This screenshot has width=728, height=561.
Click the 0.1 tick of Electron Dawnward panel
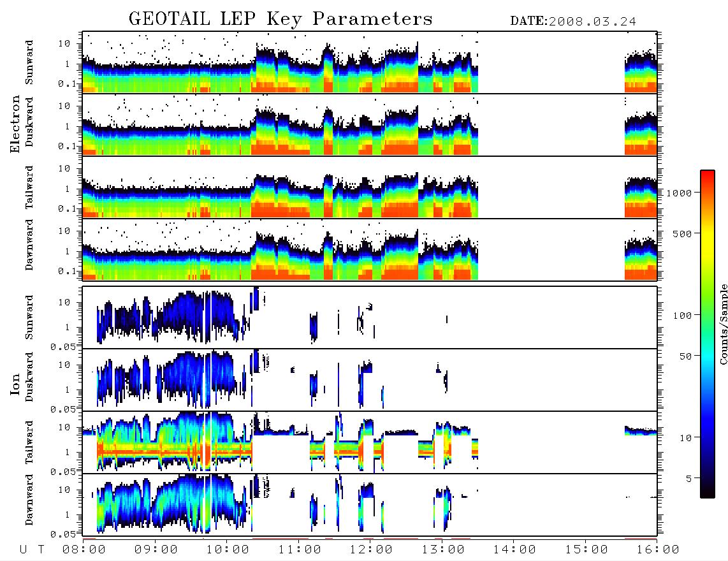pos(67,271)
